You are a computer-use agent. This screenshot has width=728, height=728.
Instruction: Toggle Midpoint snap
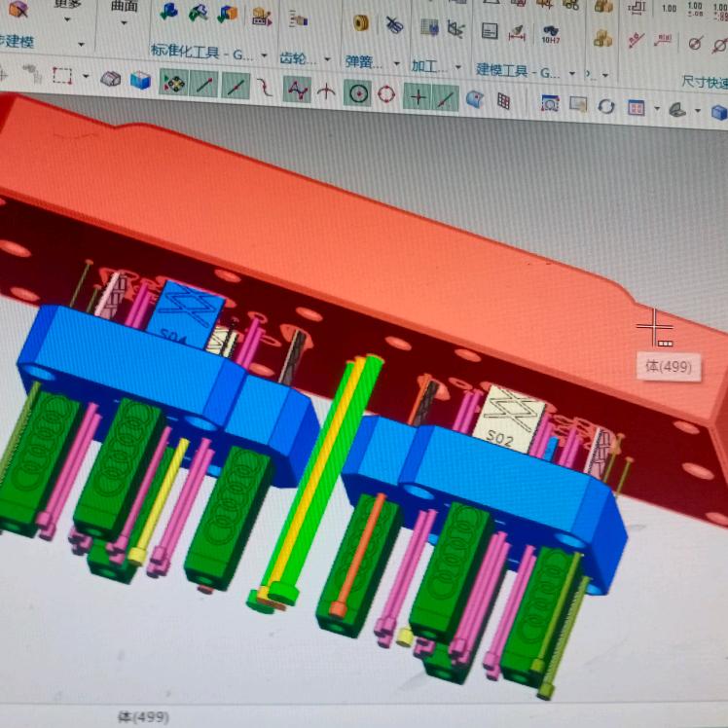[236, 87]
